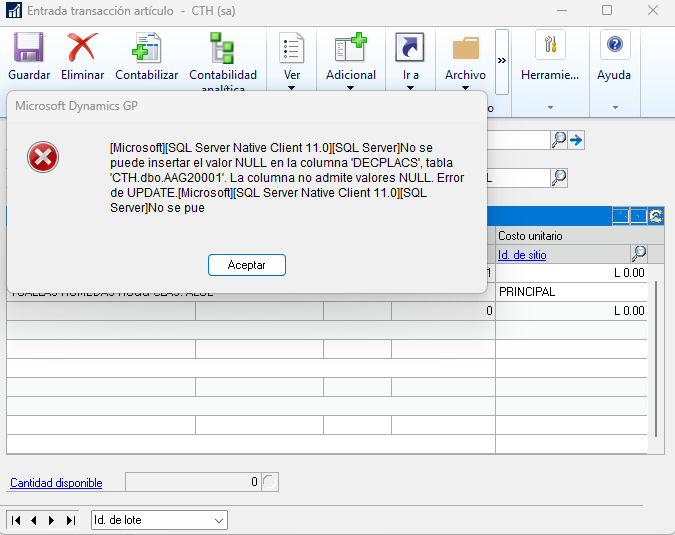Expand the Ver dropdown arrow
Screen dimensions: 675x535
click(291, 88)
